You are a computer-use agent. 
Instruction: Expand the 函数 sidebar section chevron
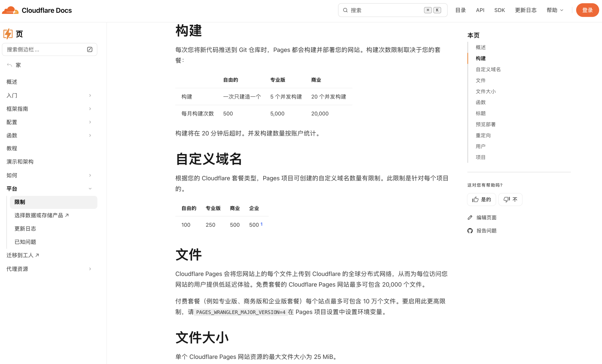click(x=90, y=135)
